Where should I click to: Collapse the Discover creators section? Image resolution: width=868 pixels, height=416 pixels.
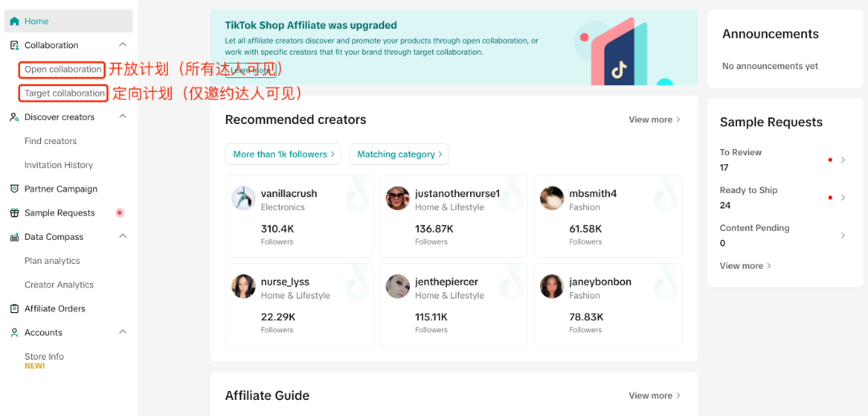(x=123, y=117)
